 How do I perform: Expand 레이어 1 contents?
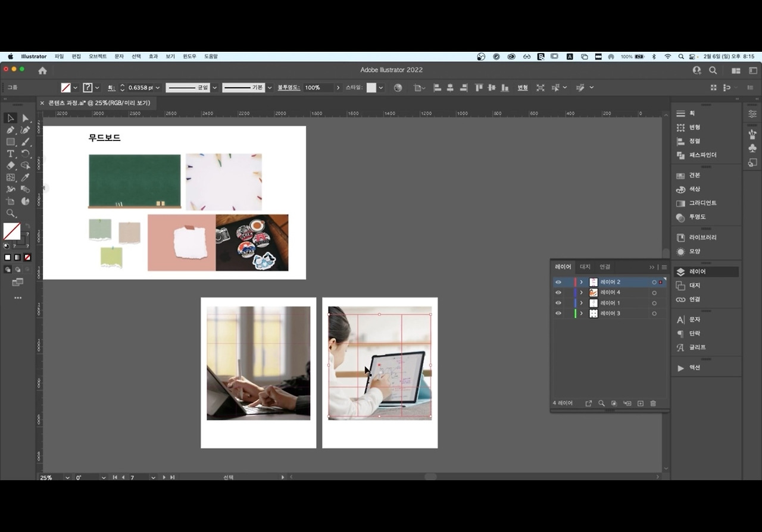point(582,303)
